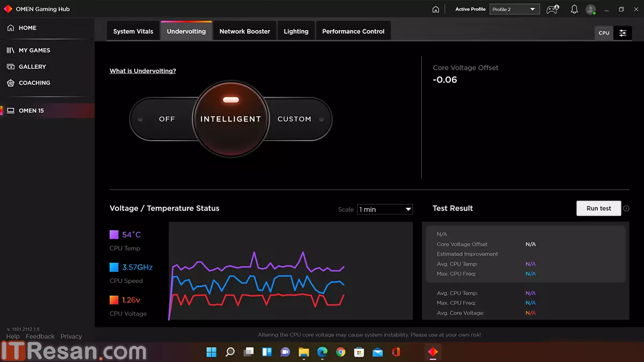Open the user account avatar
Image resolution: width=644 pixels, height=362 pixels.
click(590, 9)
